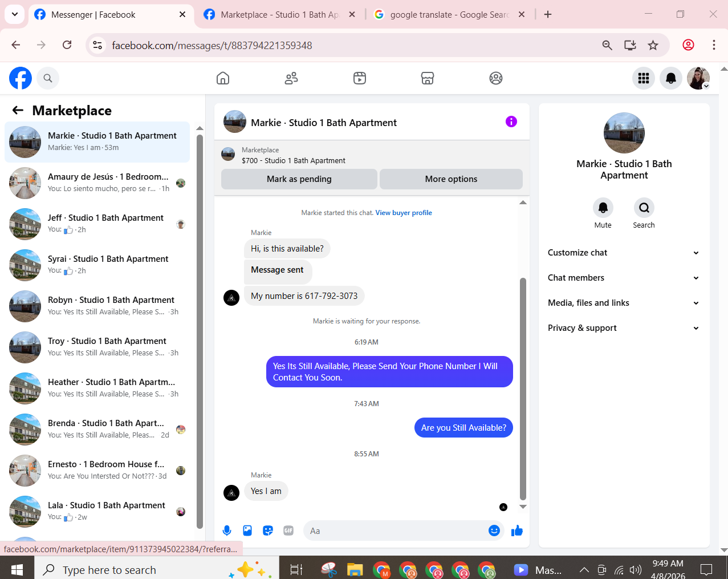Image resolution: width=728 pixels, height=579 pixels.
Task: Open Heather Studio 1 Bath Apartment chat
Action: click(x=97, y=388)
